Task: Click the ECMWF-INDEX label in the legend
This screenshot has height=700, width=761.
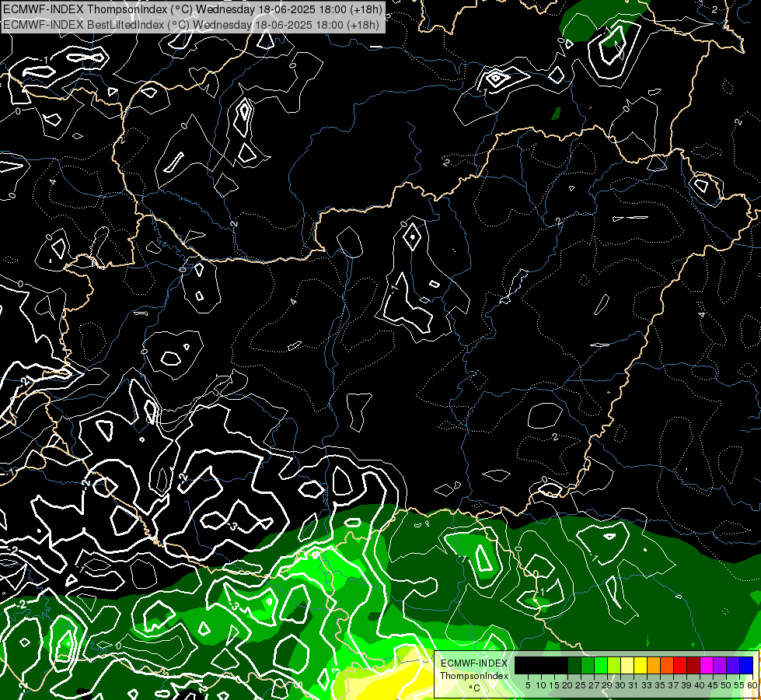Action: (x=474, y=663)
